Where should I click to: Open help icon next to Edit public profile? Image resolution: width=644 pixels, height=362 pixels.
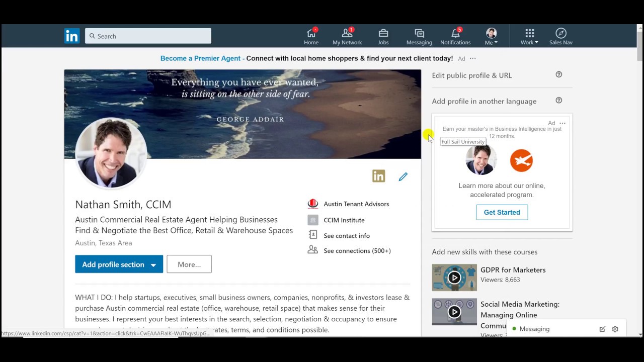(558, 74)
